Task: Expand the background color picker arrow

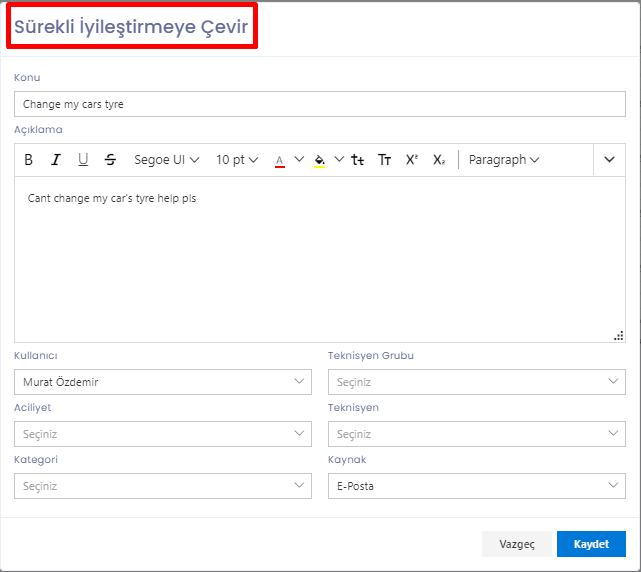Action: tap(339, 159)
